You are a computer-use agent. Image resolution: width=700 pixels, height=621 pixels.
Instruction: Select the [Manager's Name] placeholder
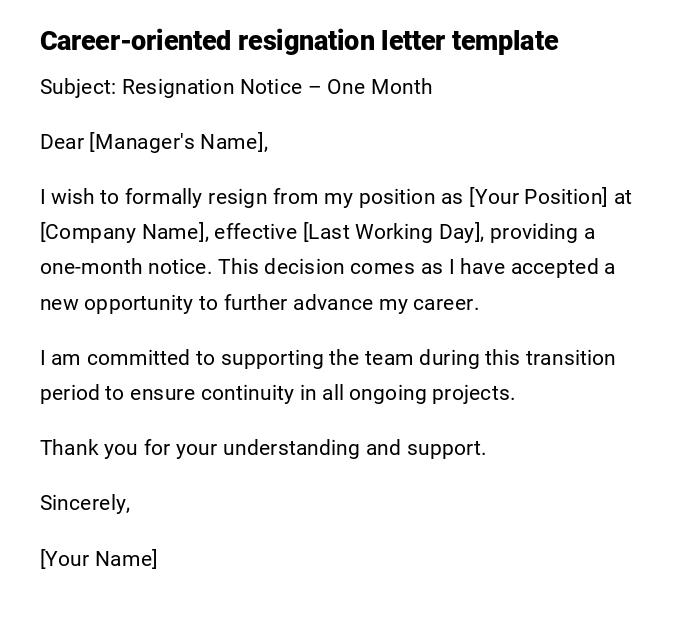tap(178, 142)
